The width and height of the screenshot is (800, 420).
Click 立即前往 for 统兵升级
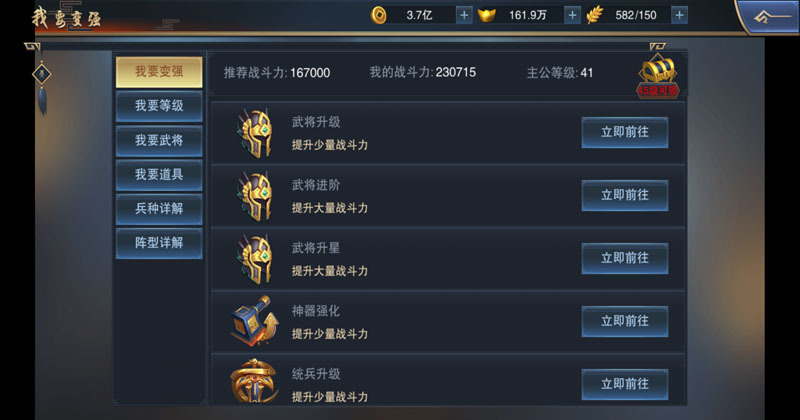pos(625,384)
